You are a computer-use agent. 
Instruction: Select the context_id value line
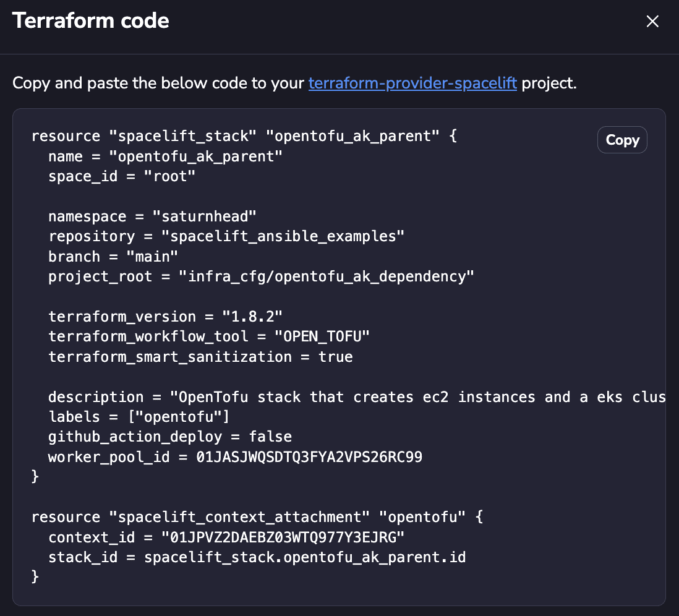coord(226,537)
